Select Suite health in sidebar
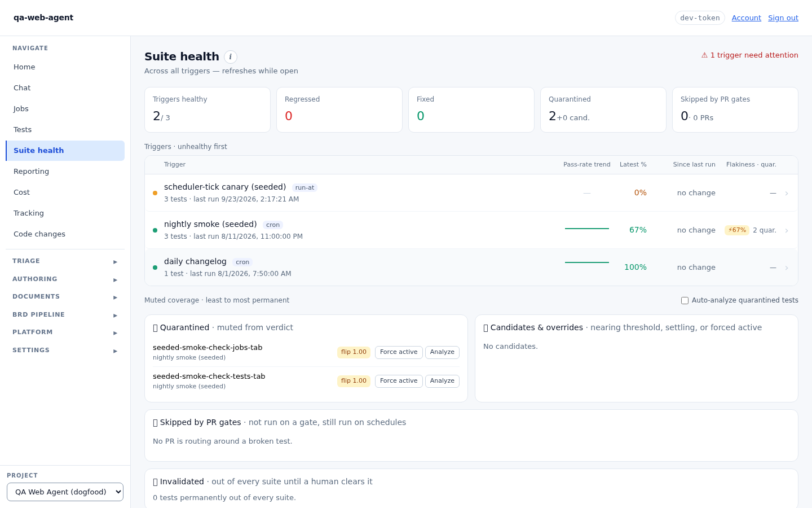Viewport: 812px width, 508px height. [65, 151]
